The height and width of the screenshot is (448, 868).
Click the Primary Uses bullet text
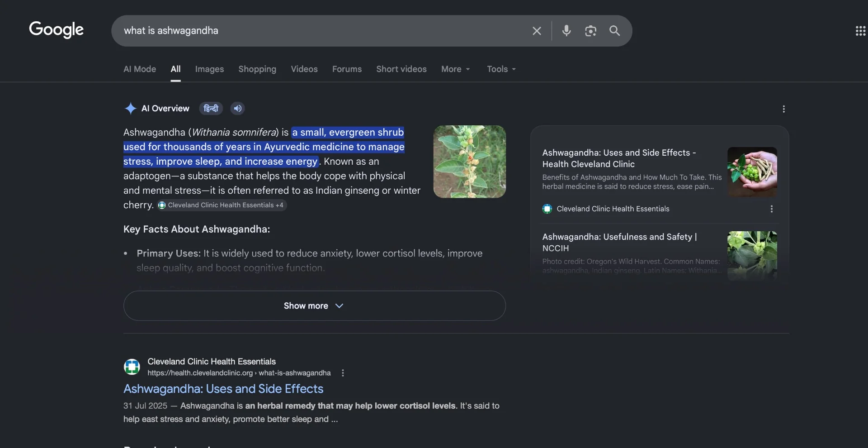tap(310, 261)
